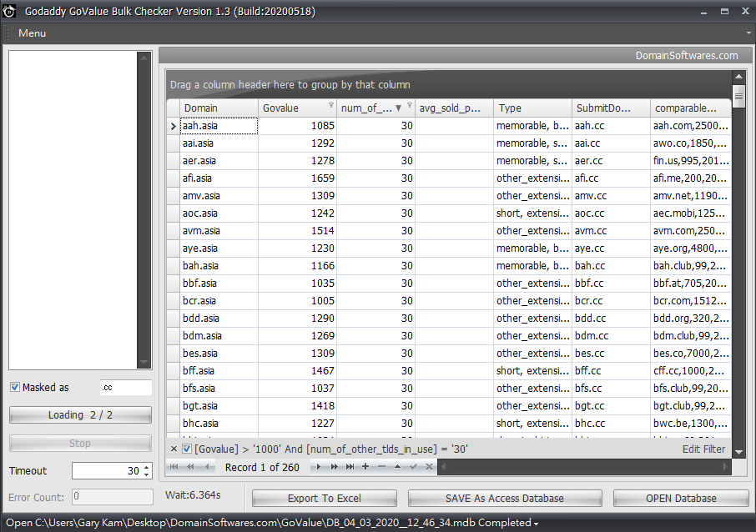Click the Error Count field

[113, 497]
